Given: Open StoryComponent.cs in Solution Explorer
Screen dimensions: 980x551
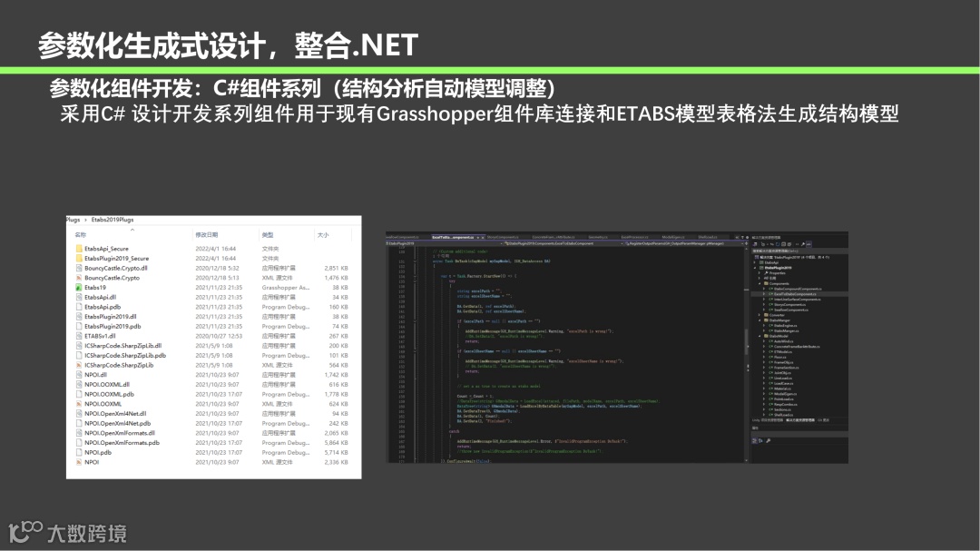Looking at the screenshot, I should pos(790,305).
